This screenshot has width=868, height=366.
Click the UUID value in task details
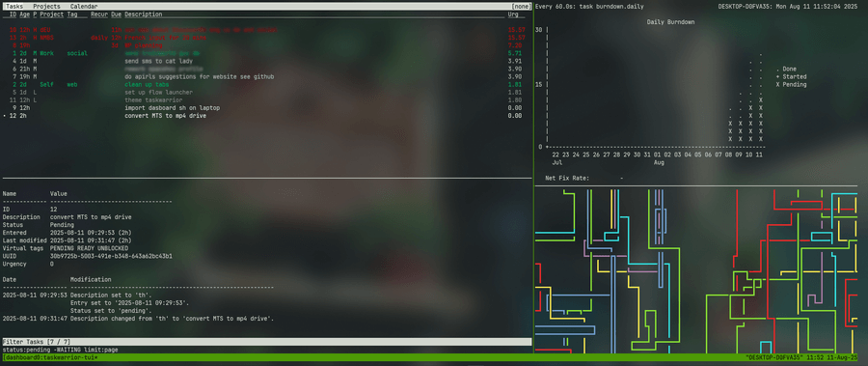coord(111,256)
